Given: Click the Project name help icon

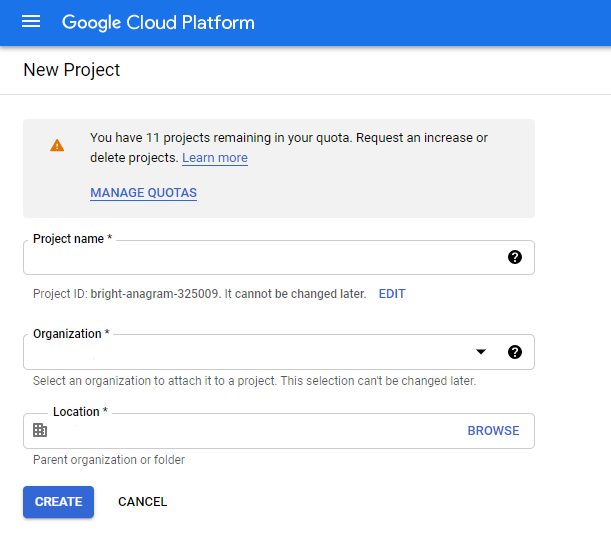Looking at the screenshot, I should (x=515, y=257).
